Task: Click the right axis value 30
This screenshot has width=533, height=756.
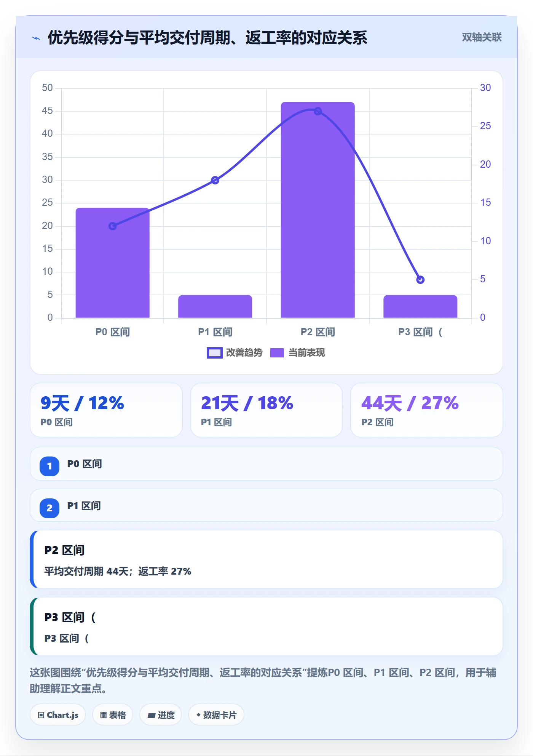Action: click(x=485, y=88)
